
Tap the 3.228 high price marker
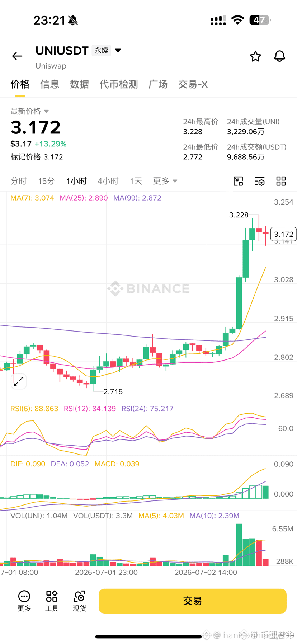coord(239,215)
